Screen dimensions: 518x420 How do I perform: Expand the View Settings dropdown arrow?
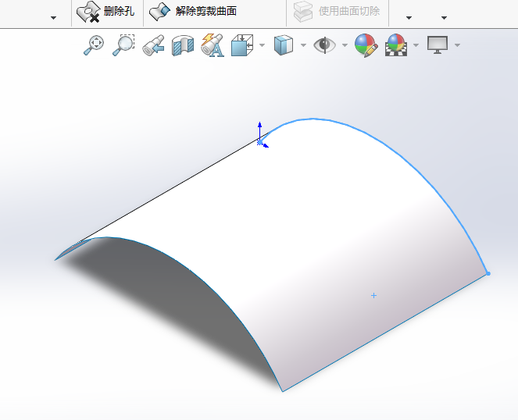coord(457,45)
